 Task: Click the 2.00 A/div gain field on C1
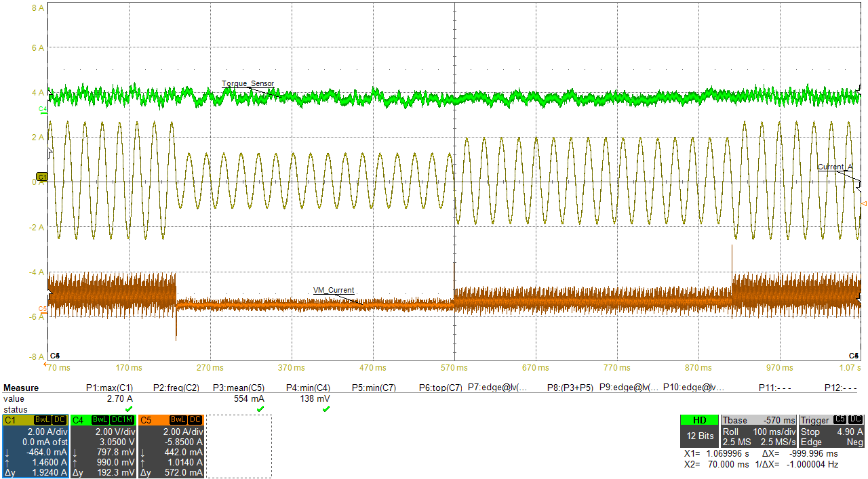pyautogui.click(x=49, y=431)
